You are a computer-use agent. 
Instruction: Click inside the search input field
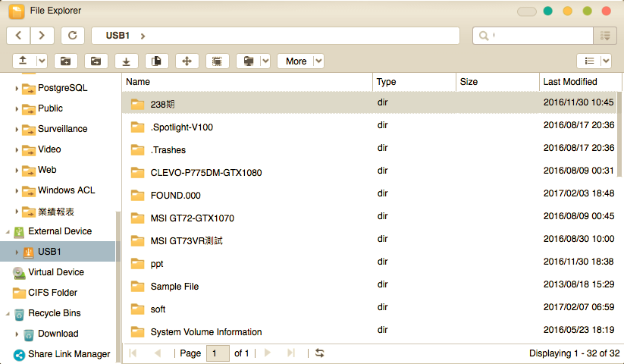coord(542,36)
